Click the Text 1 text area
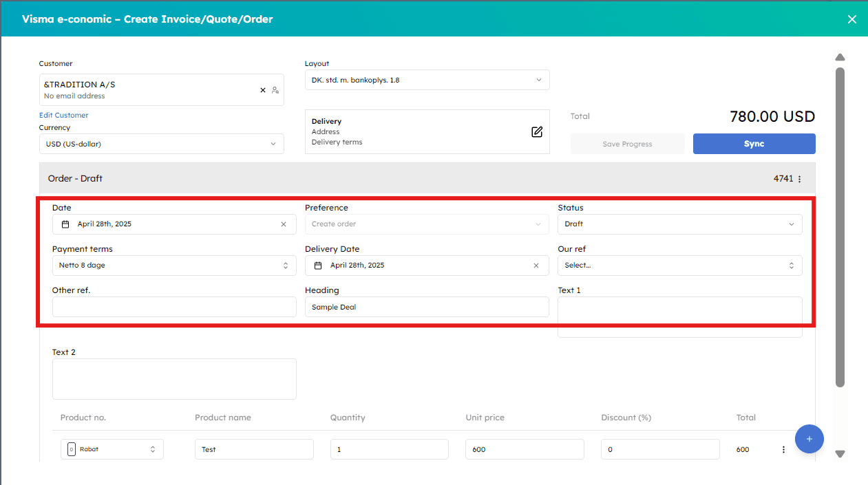 point(679,317)
